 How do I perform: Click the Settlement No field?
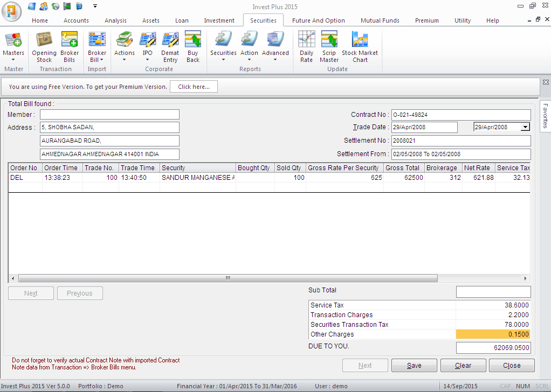click(x=461, y=141)
